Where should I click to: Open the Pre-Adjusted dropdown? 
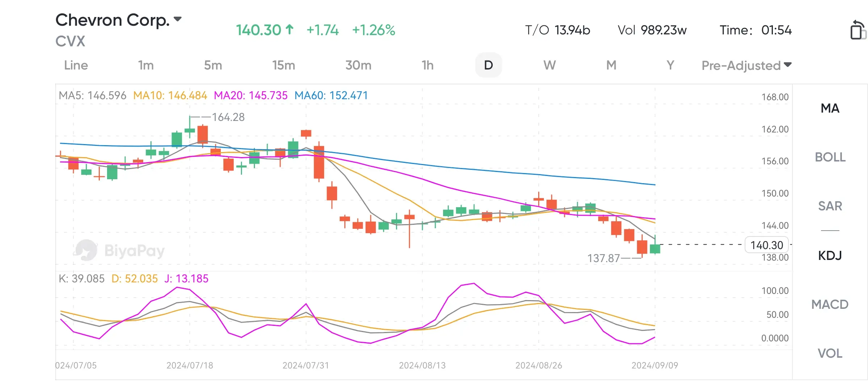[x=746, y=65]
